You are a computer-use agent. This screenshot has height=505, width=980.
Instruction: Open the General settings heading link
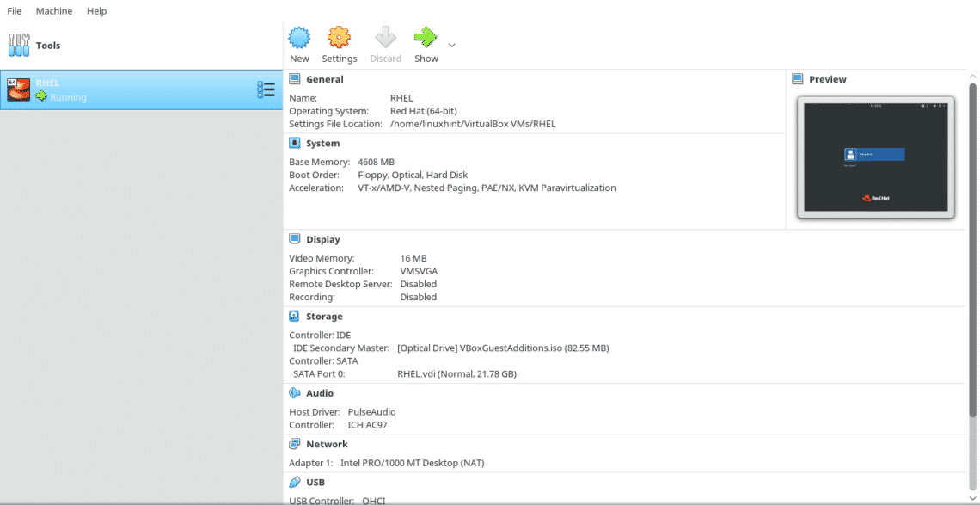coord(324,79)
